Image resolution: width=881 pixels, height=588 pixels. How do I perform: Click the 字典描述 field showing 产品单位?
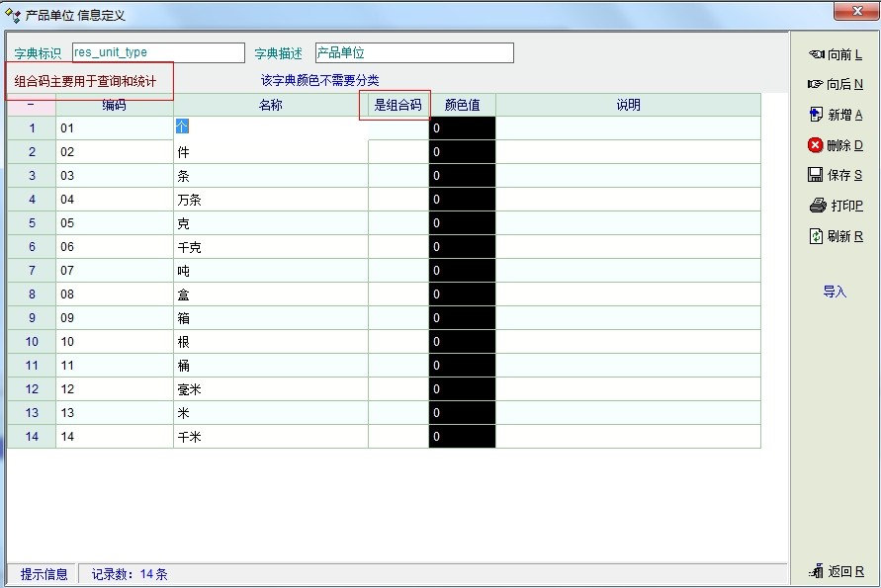414,52
